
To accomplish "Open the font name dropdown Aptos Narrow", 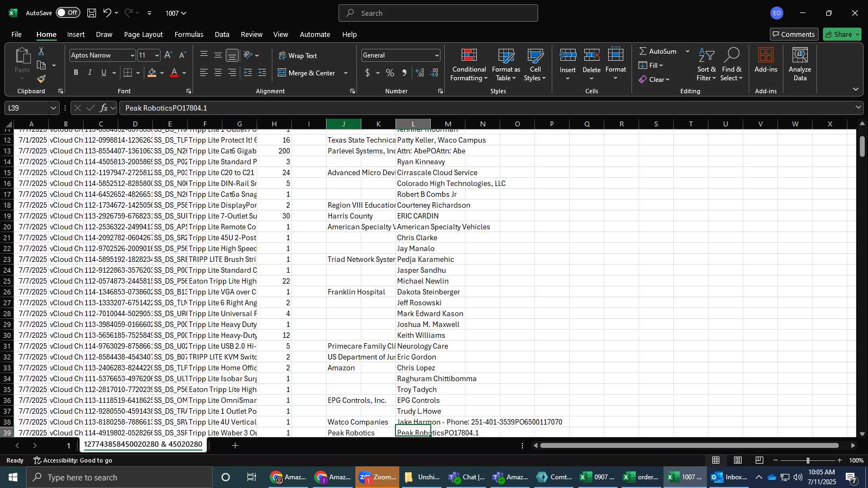I will click(132, 55).
